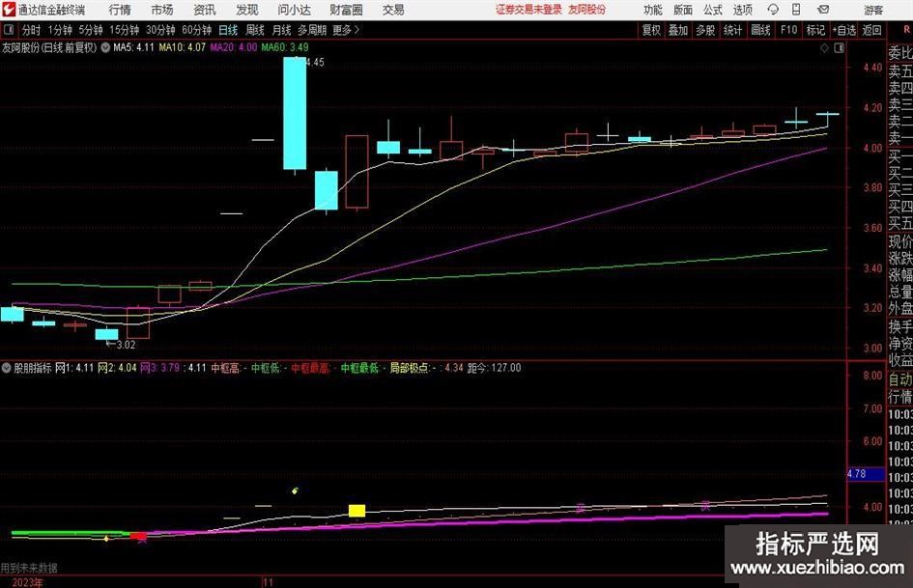Open the 多周期 multi-period view
Image resolution: width=913 pixels, height=588 pixels.
tap(312, 30)
